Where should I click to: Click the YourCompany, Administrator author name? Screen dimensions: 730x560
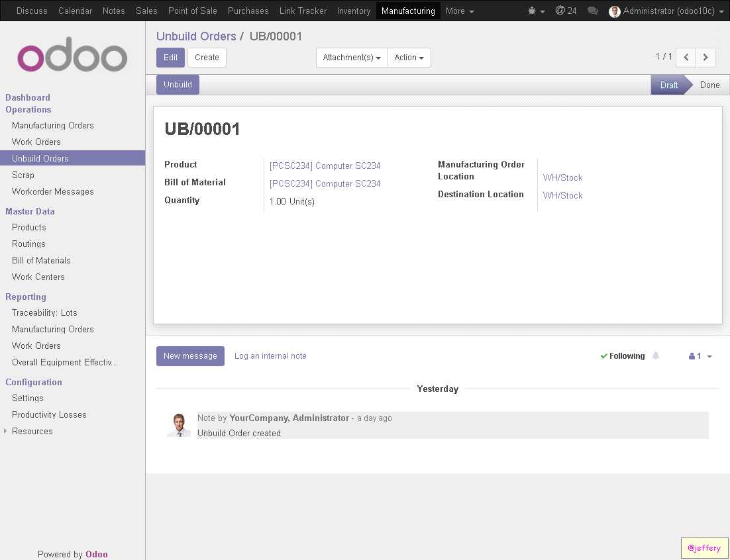(289, 418)
